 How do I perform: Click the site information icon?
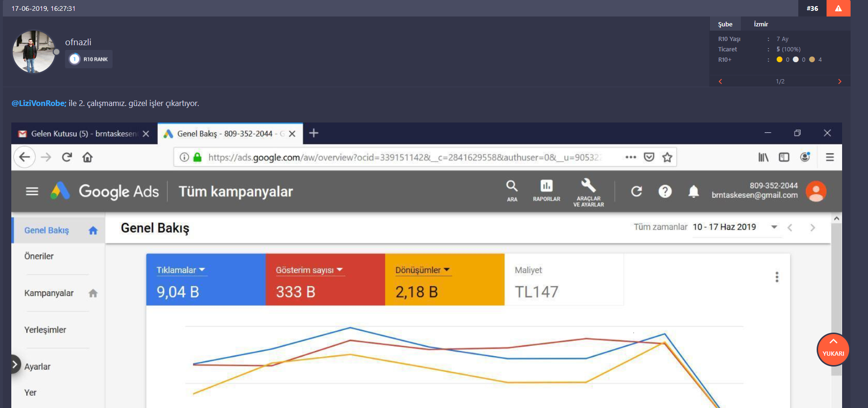pyautogui.click(x=185, y=157)
